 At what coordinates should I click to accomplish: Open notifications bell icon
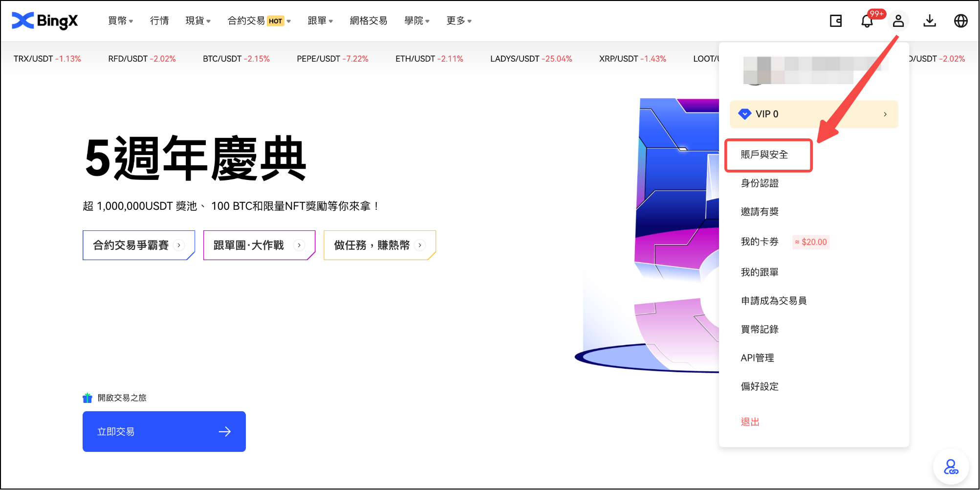click(x=867, y=22)
